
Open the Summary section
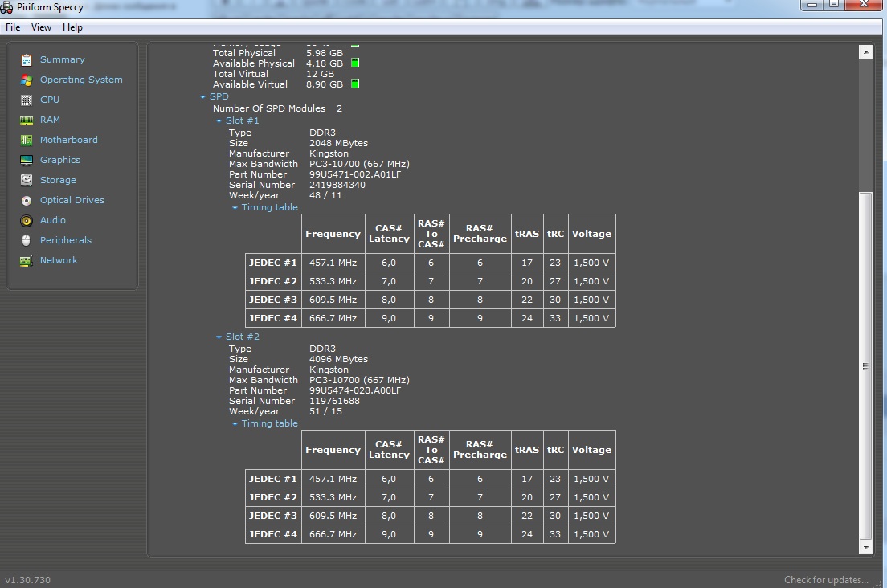pyautogui.click(x=62, y=59)
